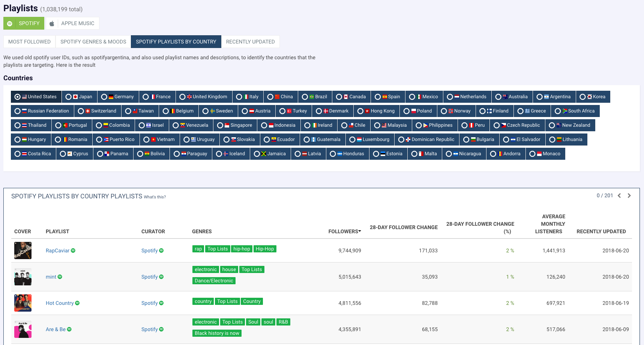Select Philippines country filter

435,125
